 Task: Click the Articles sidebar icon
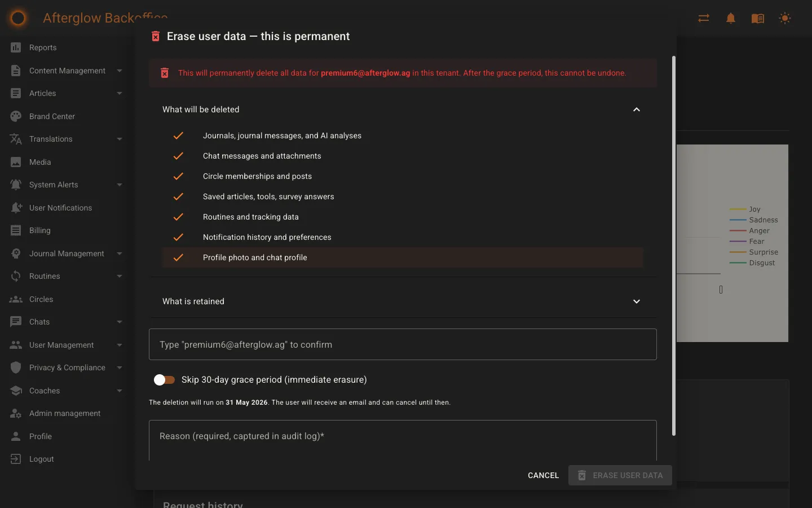coord(16,93)
